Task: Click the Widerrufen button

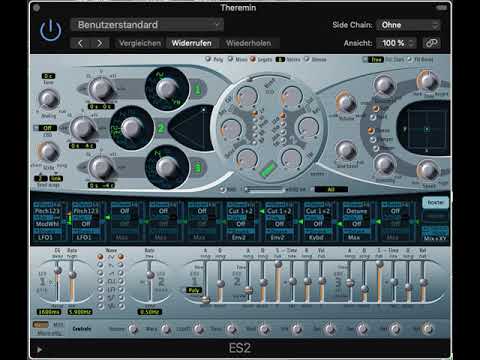Action: click(x=191, y=43)
